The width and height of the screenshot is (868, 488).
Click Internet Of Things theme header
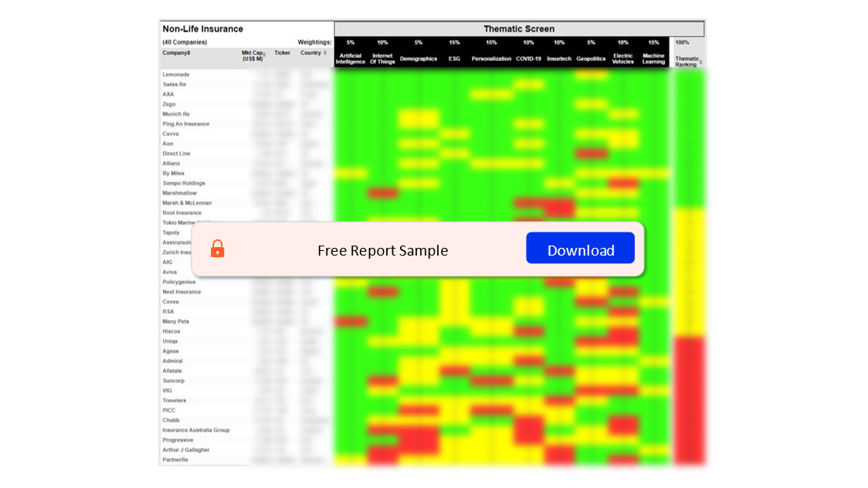(382, 59)
